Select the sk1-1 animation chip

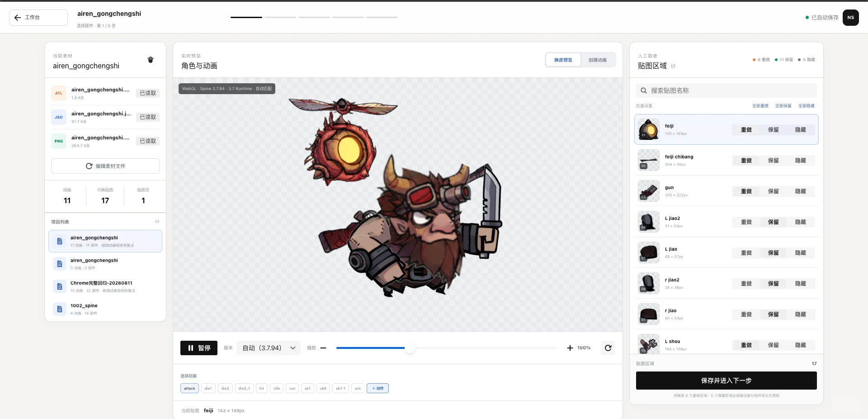[x=340, y=388]
